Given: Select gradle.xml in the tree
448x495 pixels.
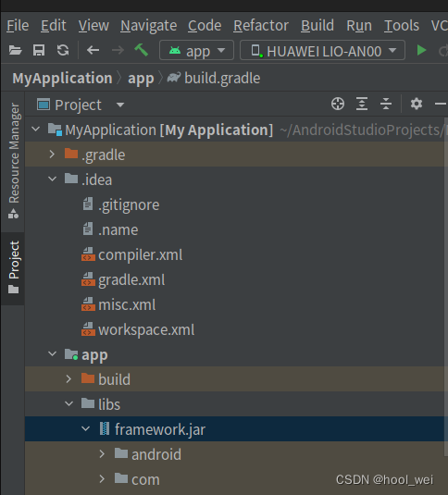Looking at the screenshot, I should coord(131,280).
